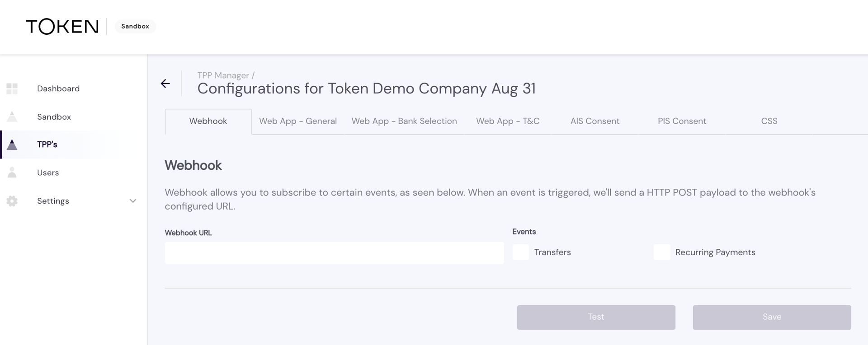This screenshot has width=868, height=345.
Task: Click the Users person icon
Action: (12, 172)
